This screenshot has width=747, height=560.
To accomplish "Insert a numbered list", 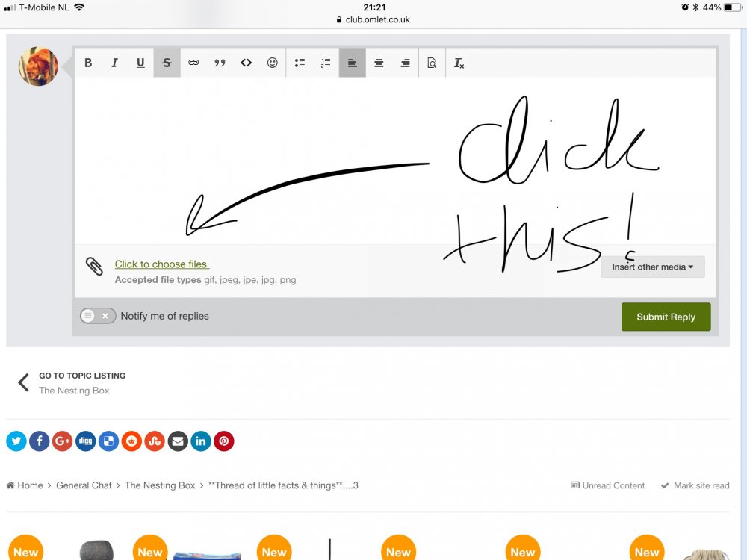I will pyautogui.click(x=326, y=63).
